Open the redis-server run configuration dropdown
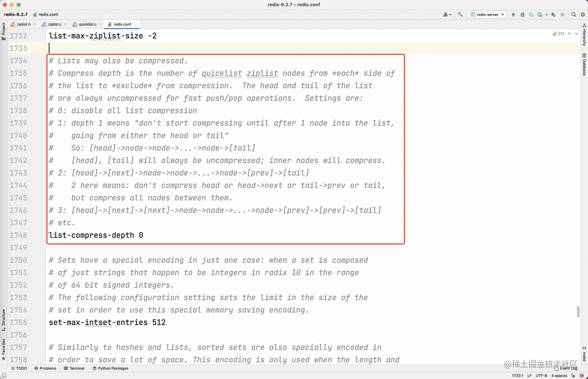 (487, 15)
